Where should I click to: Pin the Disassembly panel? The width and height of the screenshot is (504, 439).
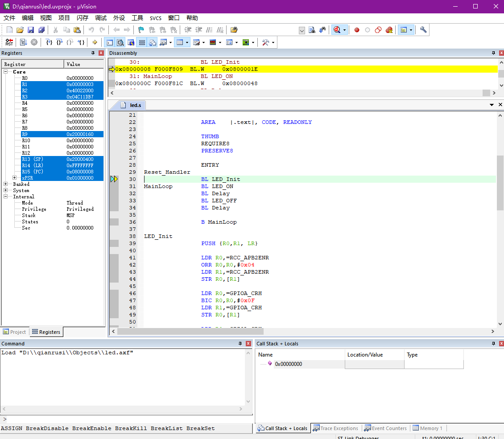pos(493,53)
